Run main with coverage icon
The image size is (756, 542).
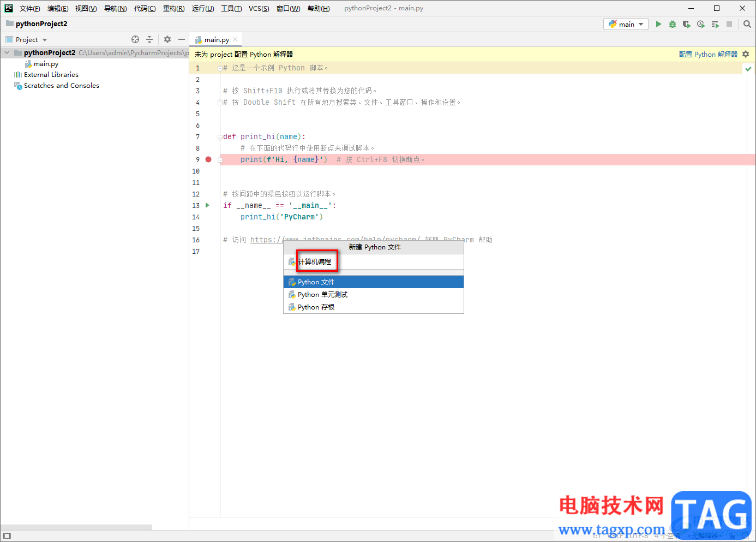click(x=687, y=24)
